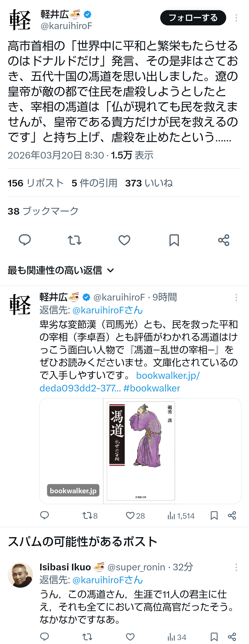Screen dimensions: 249x644
Task: Open the 馮道 book cover preview card
Action: click(x=140, y=451)
